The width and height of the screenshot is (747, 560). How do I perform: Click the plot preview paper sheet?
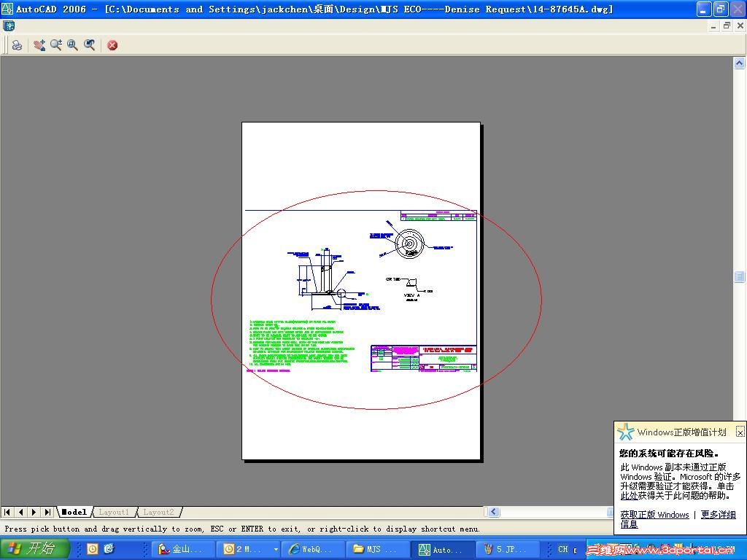[361, 291]
